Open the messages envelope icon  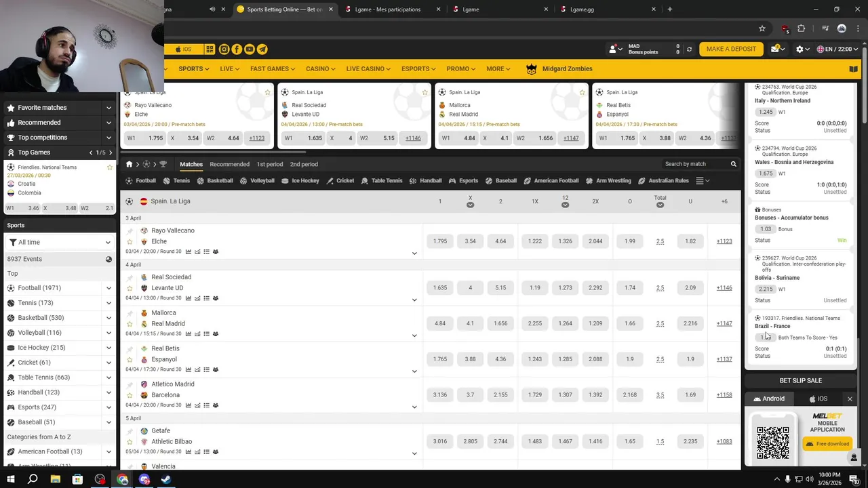pos(776,49)
